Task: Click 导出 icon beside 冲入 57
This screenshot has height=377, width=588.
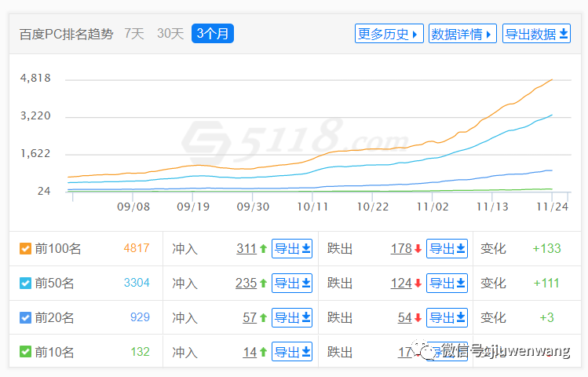Action: (292, 318)
